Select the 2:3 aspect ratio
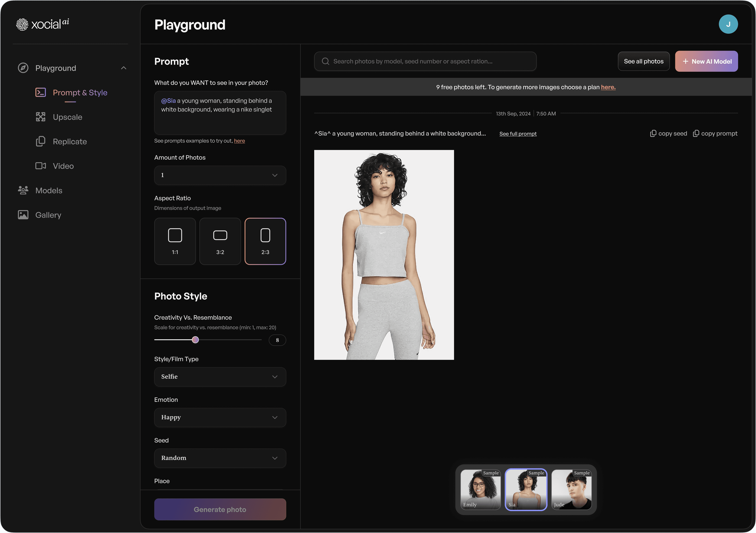This screenshot has width=756, height=533. point(265,241)
